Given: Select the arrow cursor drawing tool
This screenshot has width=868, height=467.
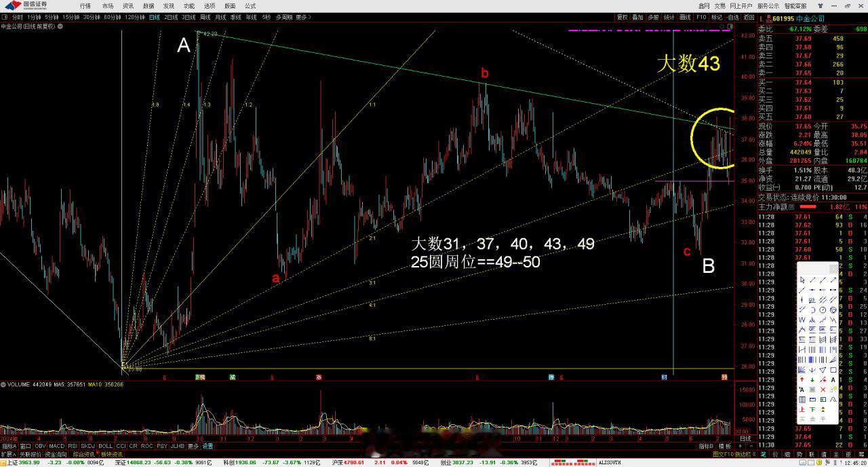Looking at the screenshot, I should (x=802, y=280).
